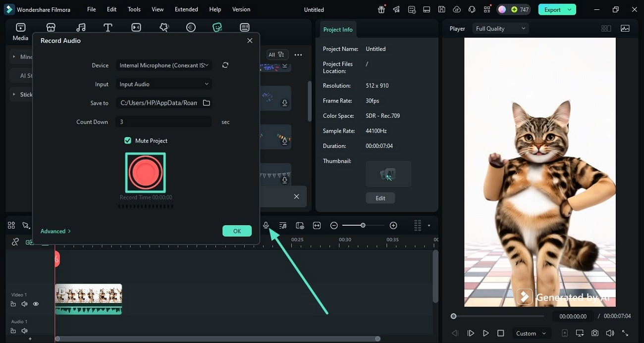The image size is (644, 343).
Task: Browse the Save to folder location
Action: click(x=207, y=103)
